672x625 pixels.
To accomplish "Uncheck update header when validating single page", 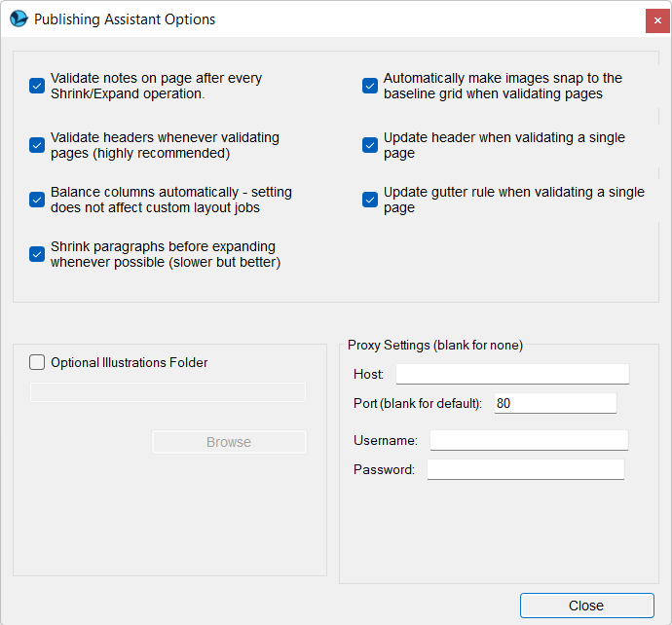I will [x=370, y=145].
